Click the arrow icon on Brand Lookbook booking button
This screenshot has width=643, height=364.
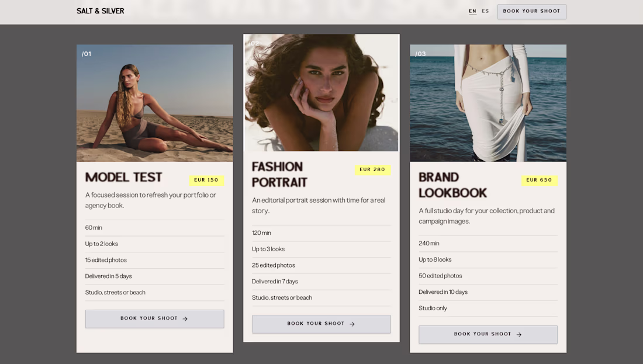[518, 334]
